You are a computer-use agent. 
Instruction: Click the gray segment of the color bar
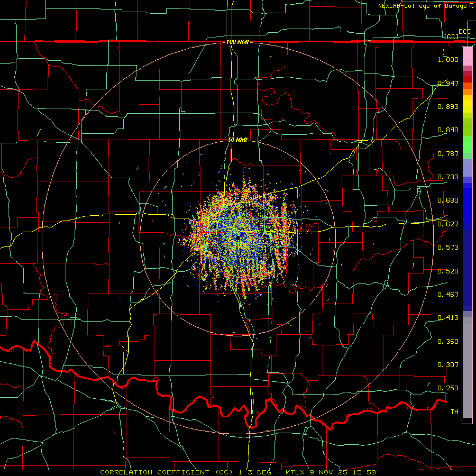click(x=467, y=368)
